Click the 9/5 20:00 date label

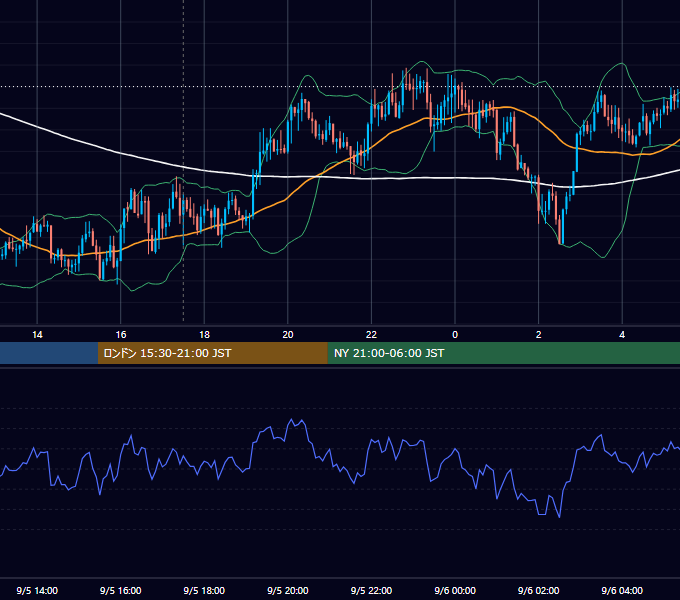coord(288,590)
